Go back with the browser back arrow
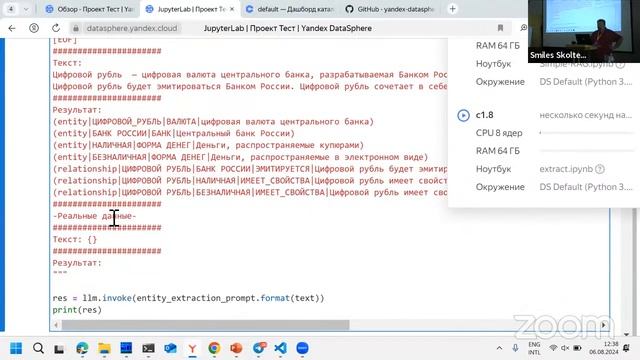The height and width of the screenshot is (360, 640). [x=12, y=28]
